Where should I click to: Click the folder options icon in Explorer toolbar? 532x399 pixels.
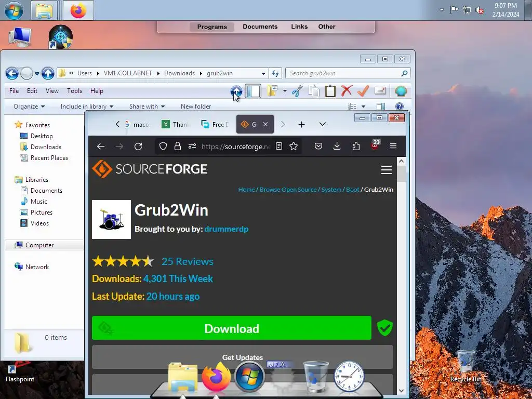click(x=272, y=91)
